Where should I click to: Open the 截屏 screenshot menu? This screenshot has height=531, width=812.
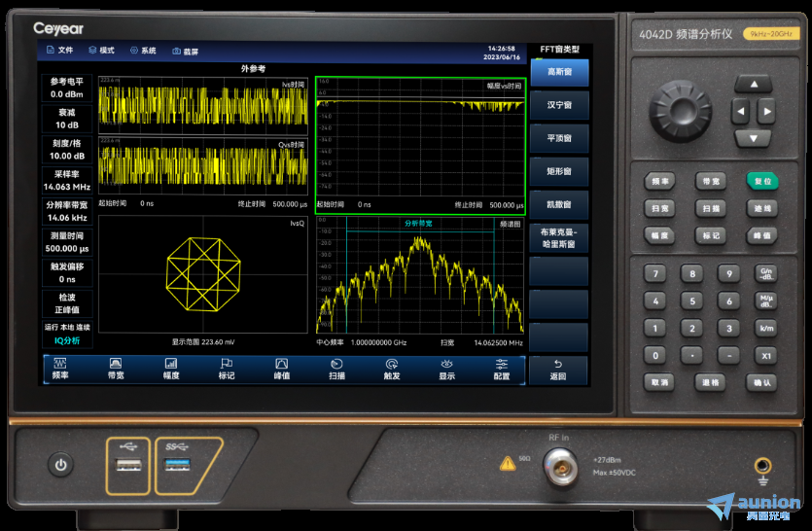point(186,52)
